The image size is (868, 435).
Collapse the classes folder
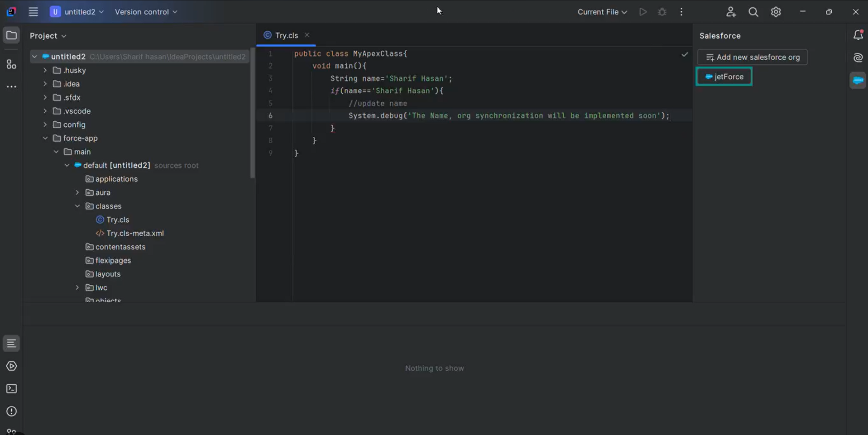pos(77,206)
